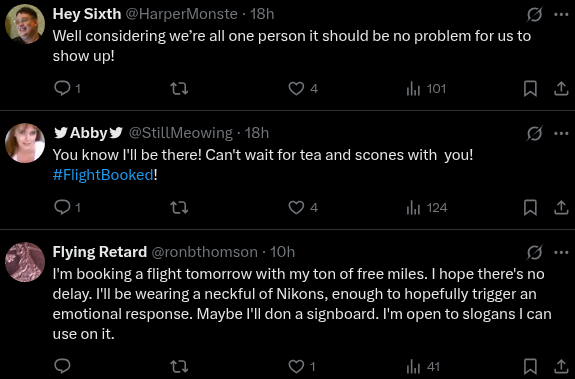
Task: View analytics showing 101 views
Action: 426,88
